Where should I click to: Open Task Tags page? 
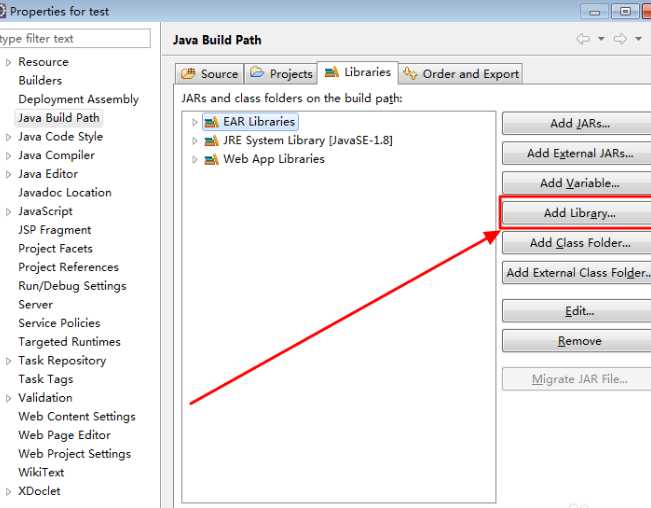coord(46,379)
